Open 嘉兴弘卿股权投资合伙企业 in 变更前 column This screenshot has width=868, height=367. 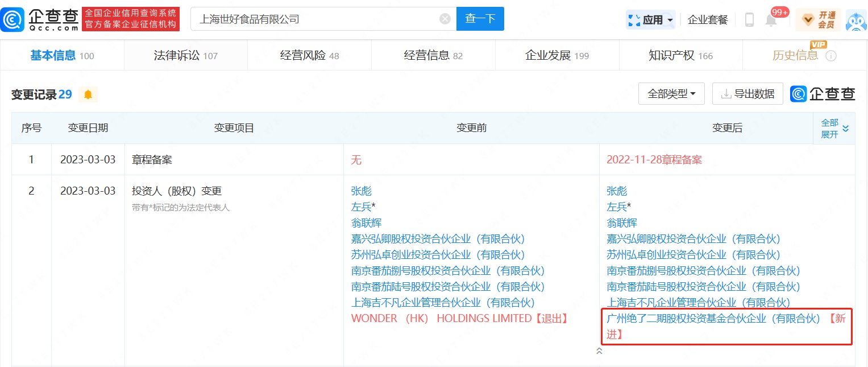438,239
